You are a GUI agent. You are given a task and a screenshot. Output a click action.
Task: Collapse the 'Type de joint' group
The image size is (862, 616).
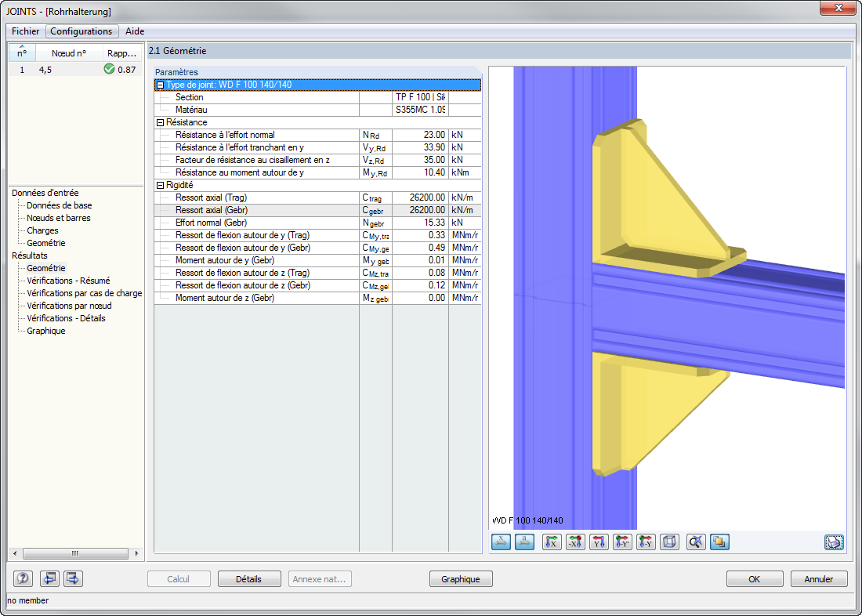161,85
